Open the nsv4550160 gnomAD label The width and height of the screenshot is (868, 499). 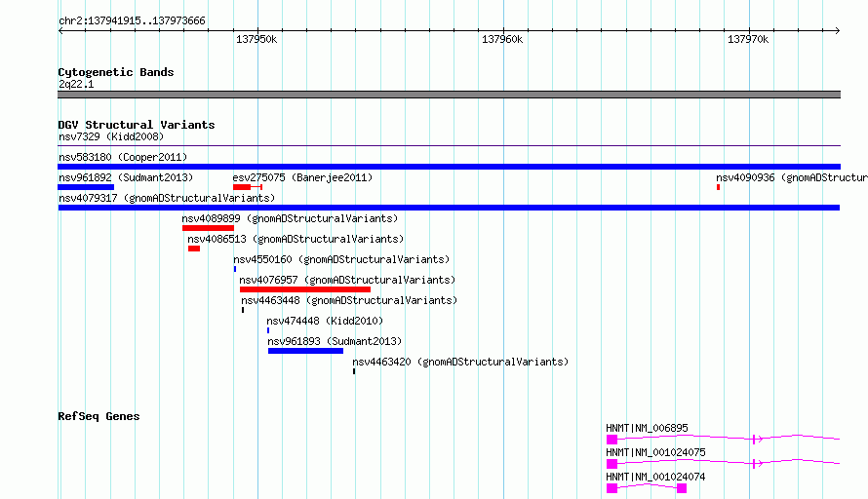tap(341, 259)
